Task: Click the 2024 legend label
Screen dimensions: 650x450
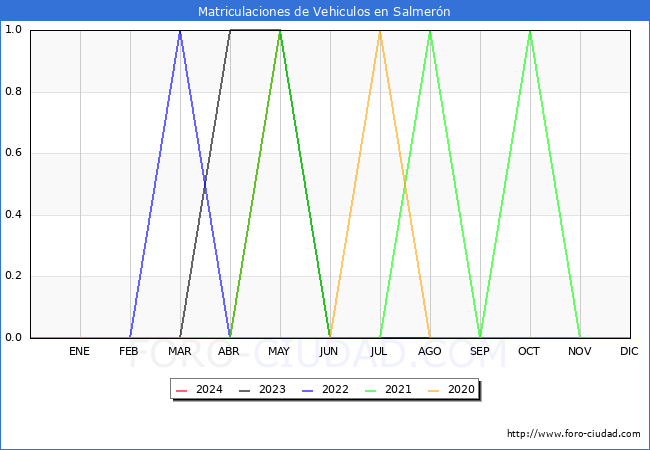Action: [209, 390]
